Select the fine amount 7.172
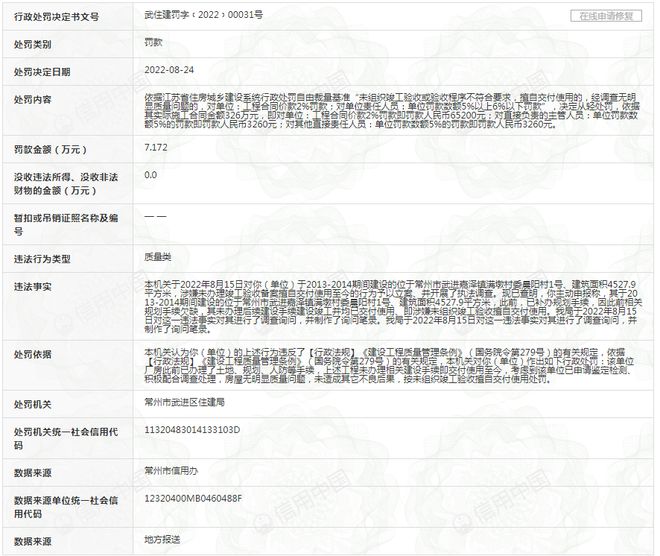 point(156,147)
